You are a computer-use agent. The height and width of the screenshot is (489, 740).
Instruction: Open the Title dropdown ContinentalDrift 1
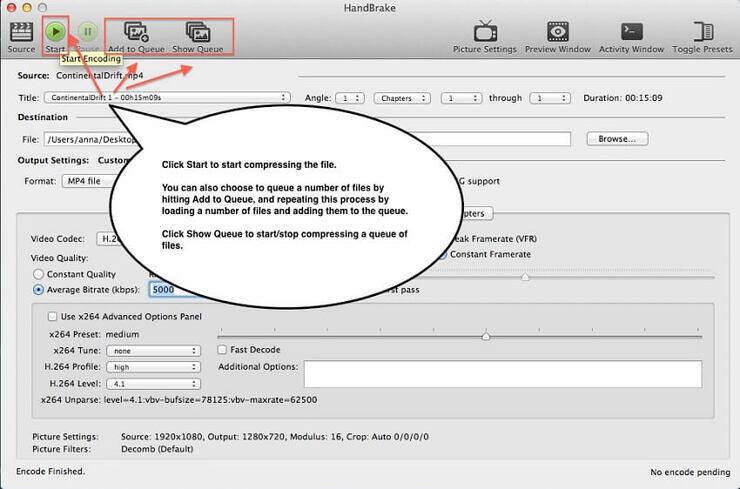167,98
